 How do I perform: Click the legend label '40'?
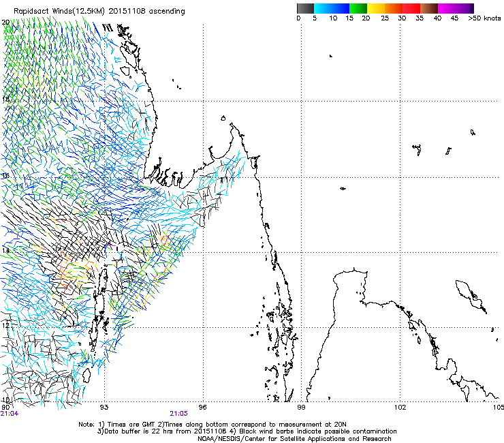[x=437, y=18]
